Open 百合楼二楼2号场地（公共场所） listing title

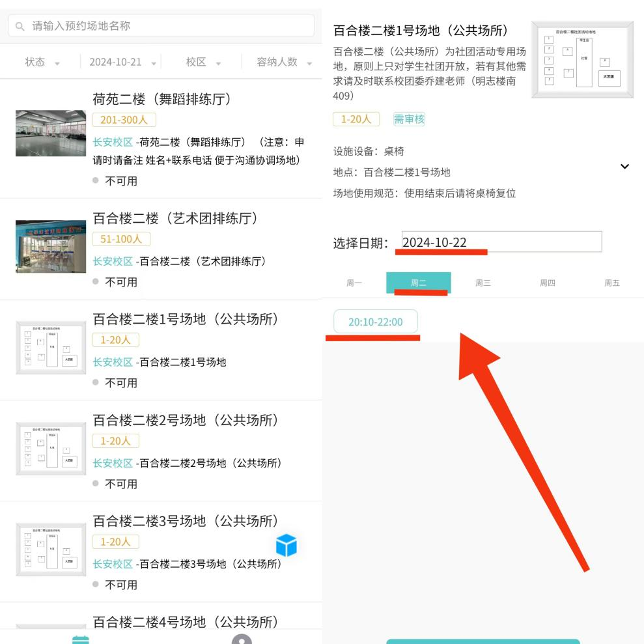click(186, 421)
